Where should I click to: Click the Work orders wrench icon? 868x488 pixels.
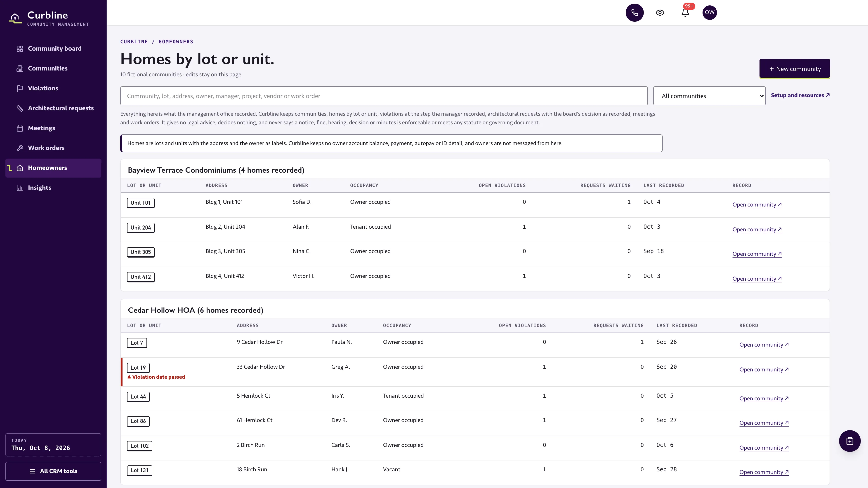pyautogui.click(x=20, y=148)
